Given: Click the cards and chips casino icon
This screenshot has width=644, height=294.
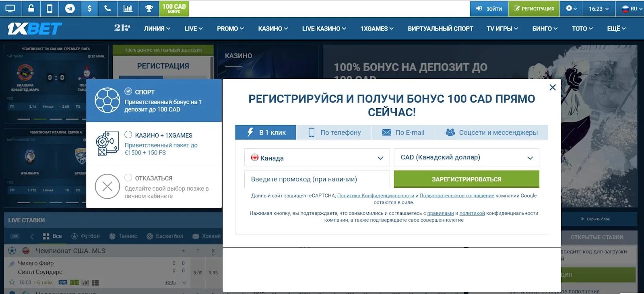Looking at the screenshot, I should [107, 144].
